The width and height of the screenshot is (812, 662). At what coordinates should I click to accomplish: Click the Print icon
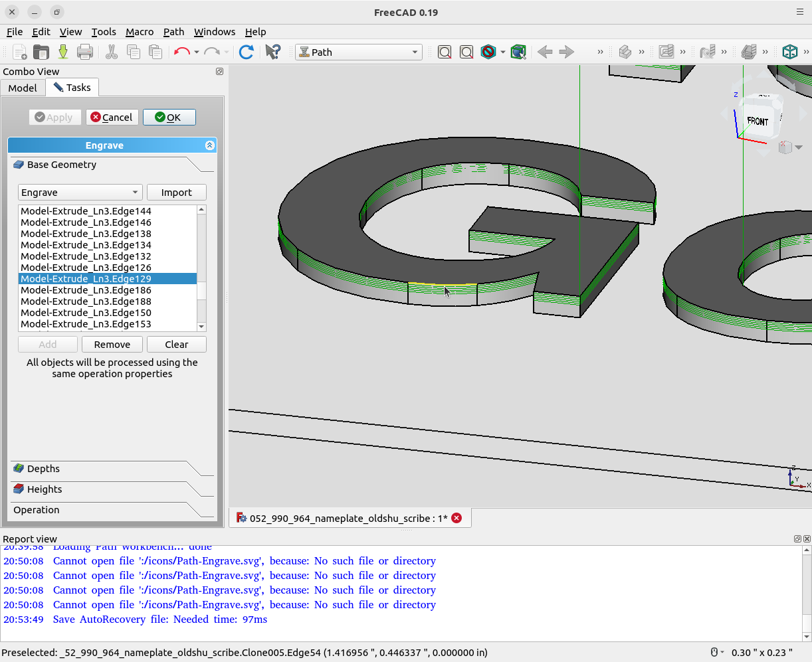tap(85, 52)
